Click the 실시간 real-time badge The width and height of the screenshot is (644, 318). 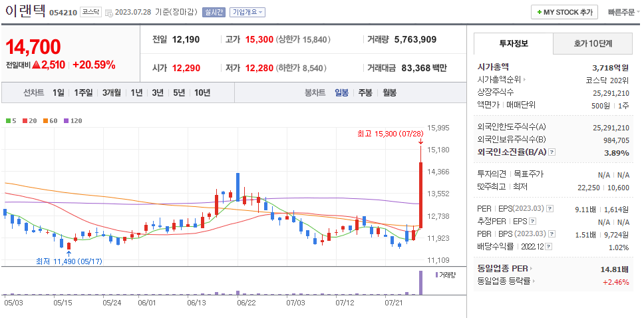pyautogui.click(x=214, y=12)
